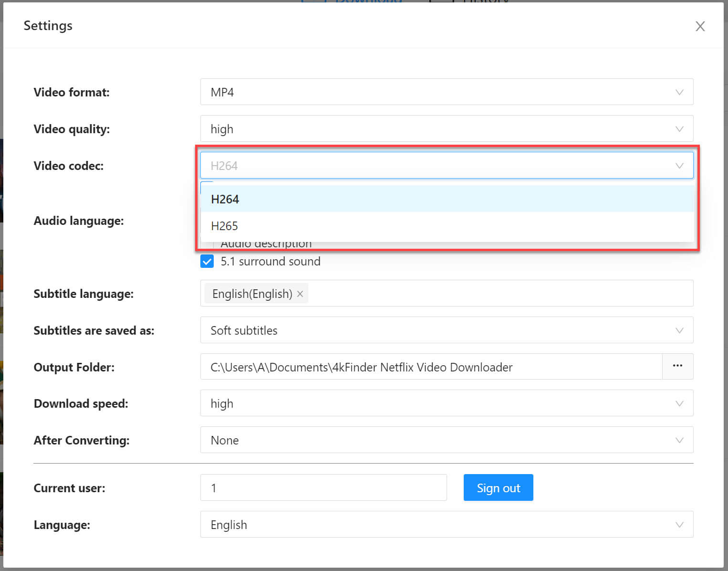Click the Video codec chevron arrow
The height and width of the screenshot is (571, 728).
click(x=679, y=166)
